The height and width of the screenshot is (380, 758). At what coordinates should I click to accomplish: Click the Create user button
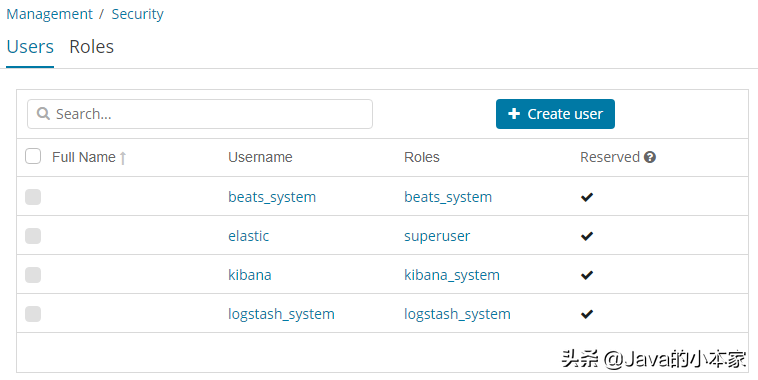click(555, 114)
